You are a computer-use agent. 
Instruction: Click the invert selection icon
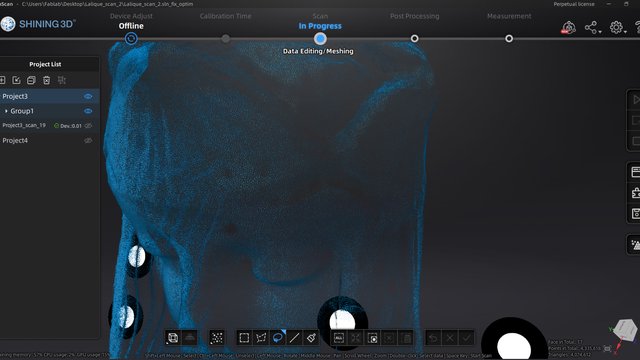coord(372,338)
